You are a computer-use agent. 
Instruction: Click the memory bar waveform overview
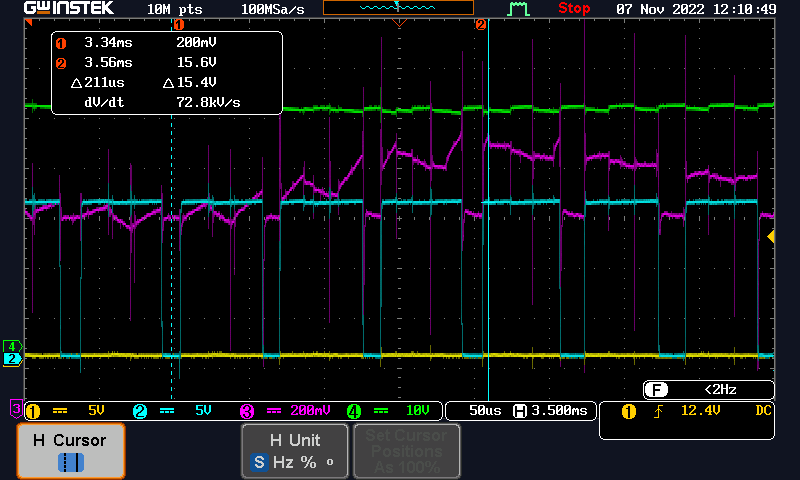point(398,8)
